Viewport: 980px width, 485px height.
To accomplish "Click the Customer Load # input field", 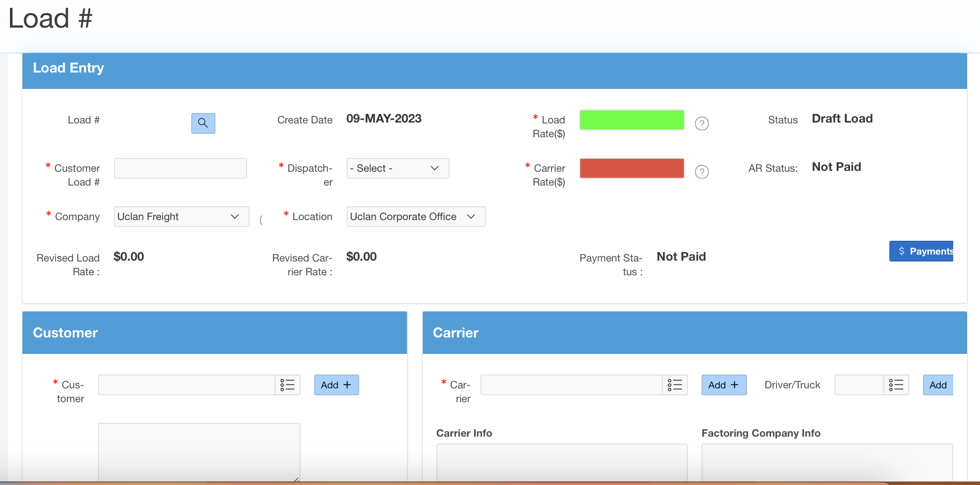I will click(180, 168).
